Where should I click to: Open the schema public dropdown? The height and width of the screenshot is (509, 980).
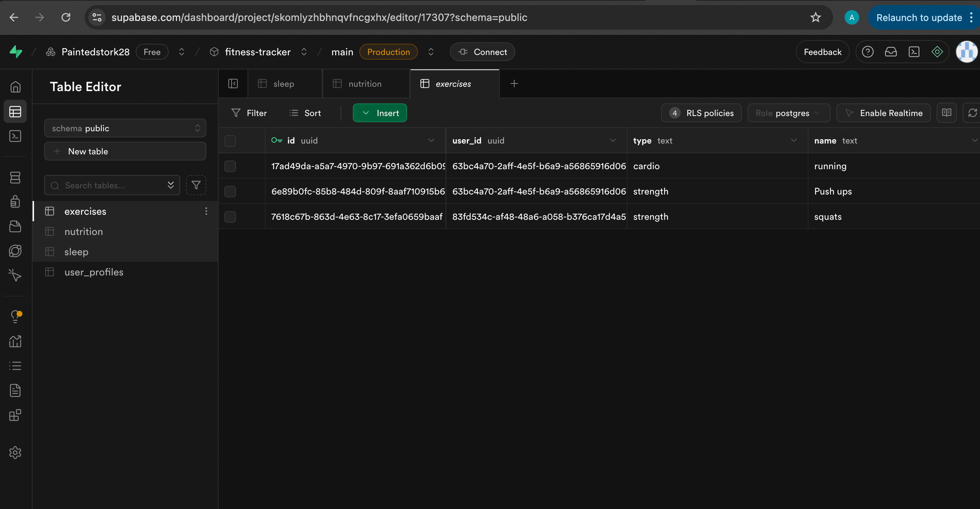click(125, 128)
